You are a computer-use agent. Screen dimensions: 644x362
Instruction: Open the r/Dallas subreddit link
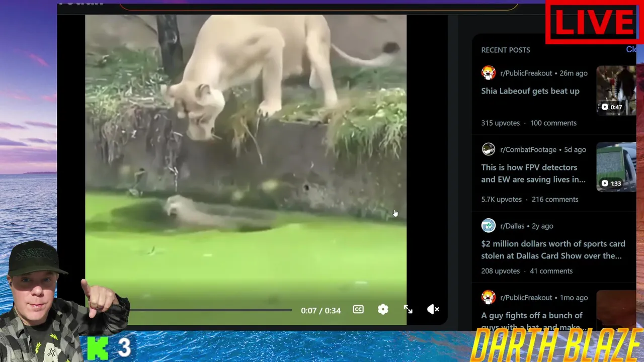[512, 226]
